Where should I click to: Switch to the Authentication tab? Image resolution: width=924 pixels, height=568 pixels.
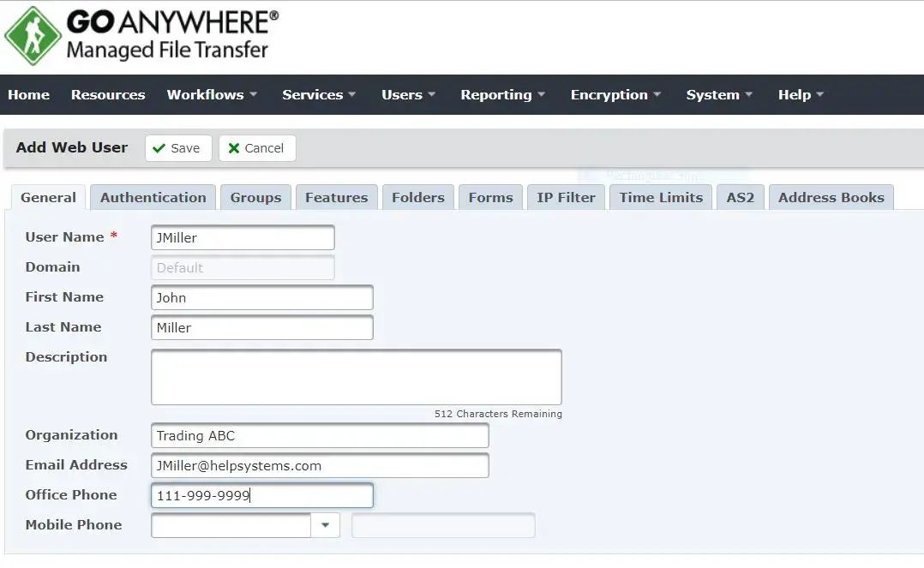point(153,198)
